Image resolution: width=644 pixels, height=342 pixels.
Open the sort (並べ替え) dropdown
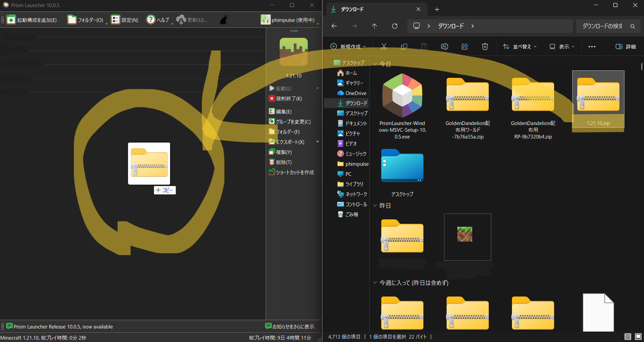pyautogui.click(x=519, y=46)
